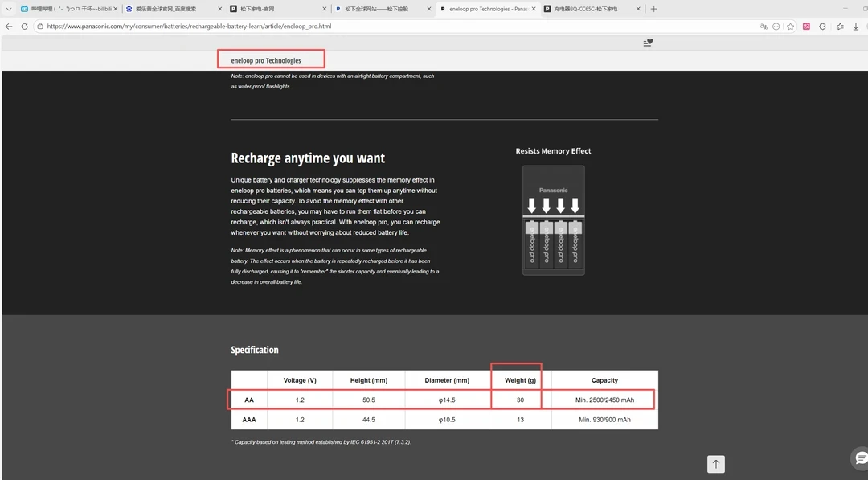The image size is (868, 480).
Task: Open the browser extensions puzzle icon
Action: coord(823,26)
